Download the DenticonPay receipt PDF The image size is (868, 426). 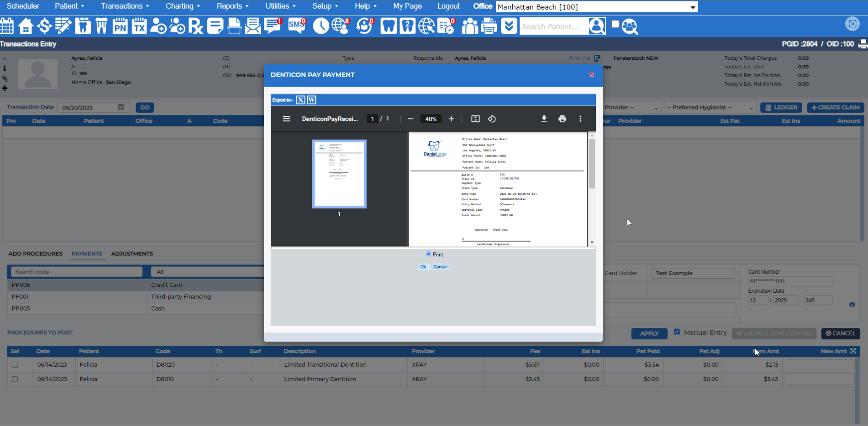tap(544, 119)
